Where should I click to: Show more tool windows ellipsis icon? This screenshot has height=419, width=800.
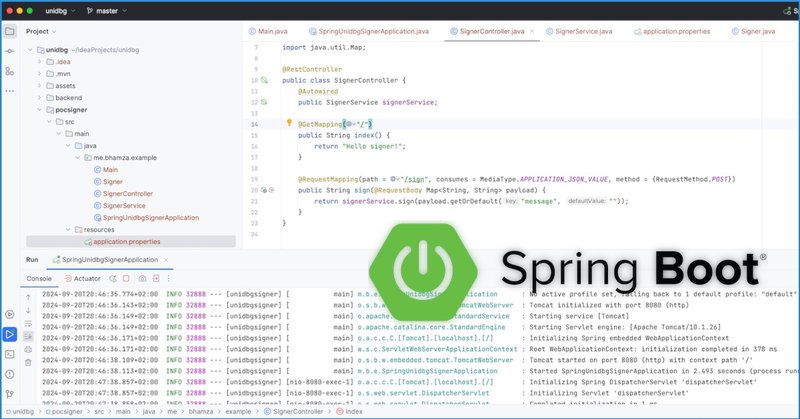[10, 91]
